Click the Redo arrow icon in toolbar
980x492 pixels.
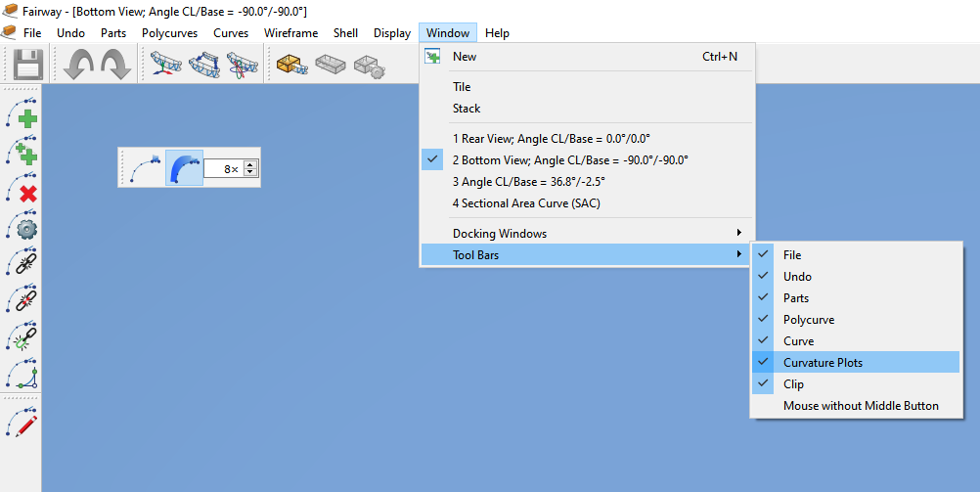(116, 65)
